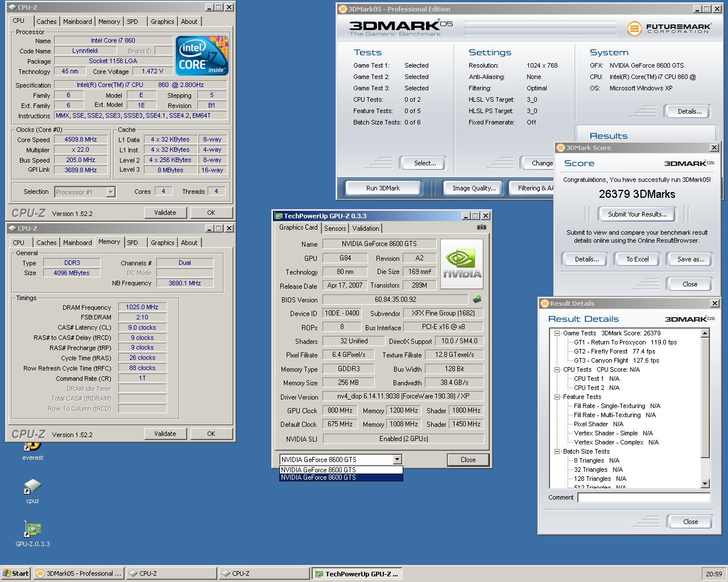The height and width of the screenshot is (582, 728).
Task: Click the BIOS save chip icon
Action: click(x=477, y=300)
